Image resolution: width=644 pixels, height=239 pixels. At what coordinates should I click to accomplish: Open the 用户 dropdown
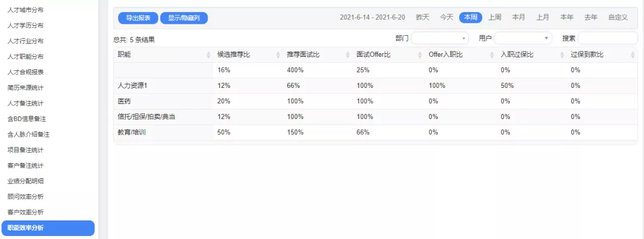pyautogui.click(x=523, y=38)
